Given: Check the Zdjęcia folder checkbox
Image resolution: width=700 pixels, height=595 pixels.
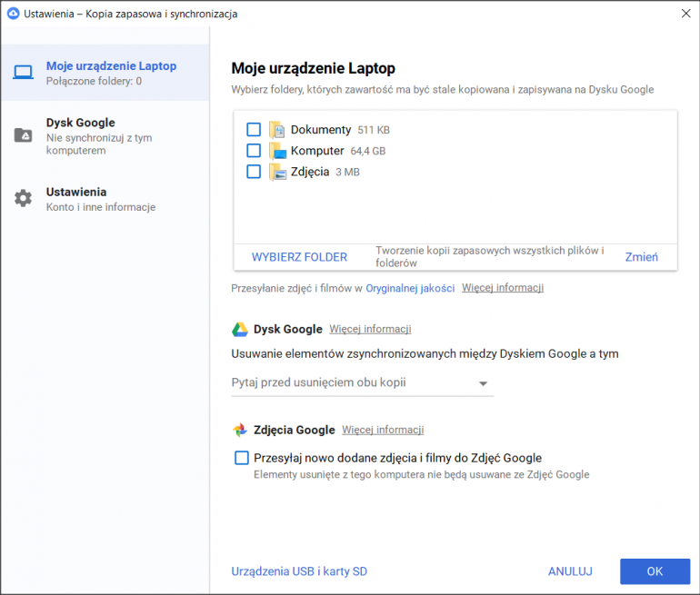Looking at the screenshot, I should pyautogui.click(x=254, y=172).
